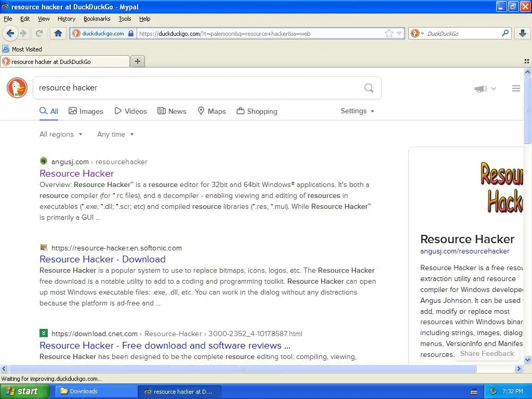This screenshot has width=532, height=399.
Task: Go back with the Back arrow button
Action: click(10, 33)
